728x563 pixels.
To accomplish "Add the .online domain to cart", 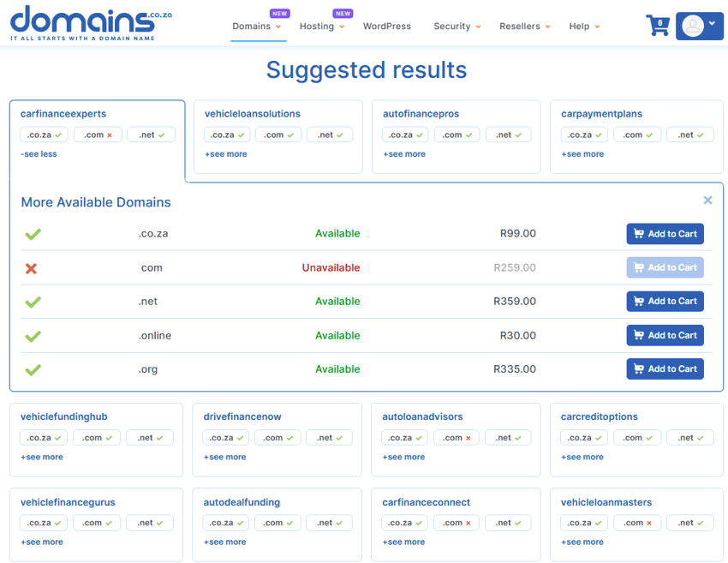I will click(665, 335).
